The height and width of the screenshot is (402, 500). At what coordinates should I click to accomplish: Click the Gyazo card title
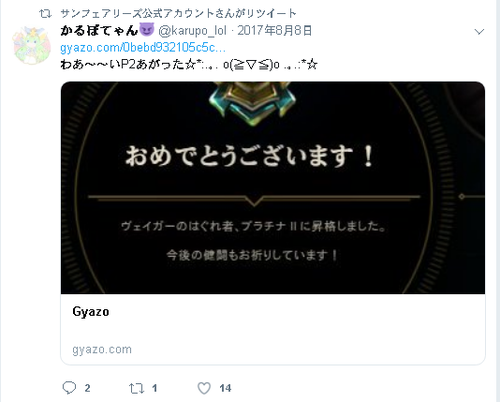click(x=91, y=312)
